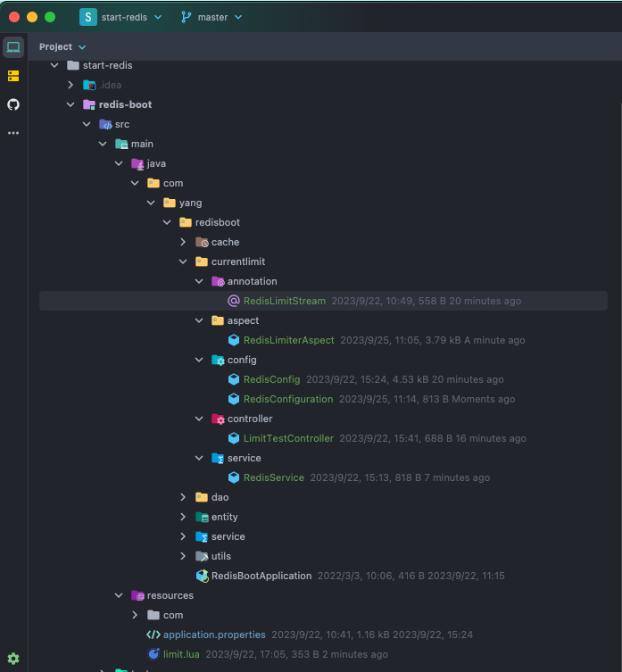Viewport: 622px width, 672px height.
Task: Click the RedisBootApplication Spring class icon
Action: tap(203, 576)
